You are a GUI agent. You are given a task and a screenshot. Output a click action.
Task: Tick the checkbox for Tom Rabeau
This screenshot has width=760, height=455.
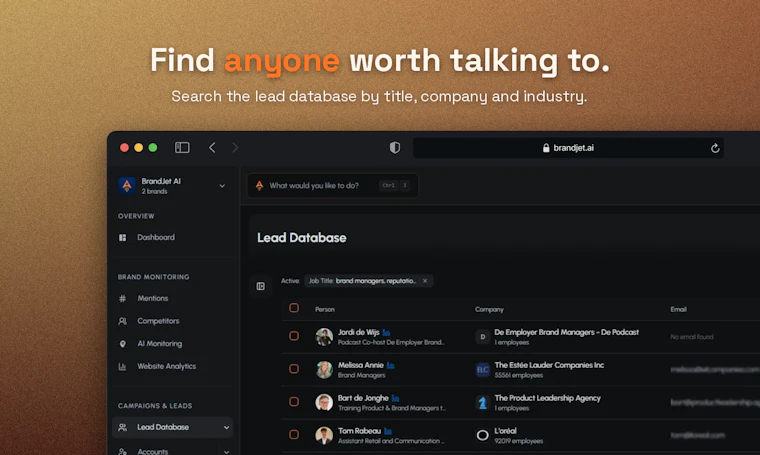pyautogui.click(x=294, y=435)
